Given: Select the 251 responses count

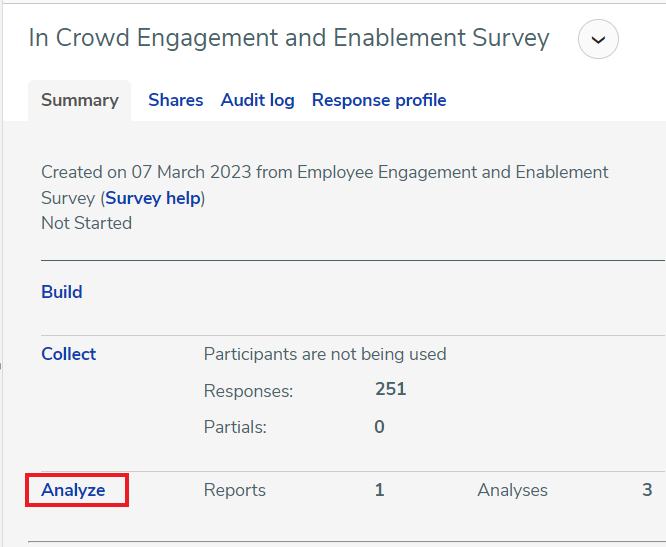Looking at the screenshot, I should (390, 389).
